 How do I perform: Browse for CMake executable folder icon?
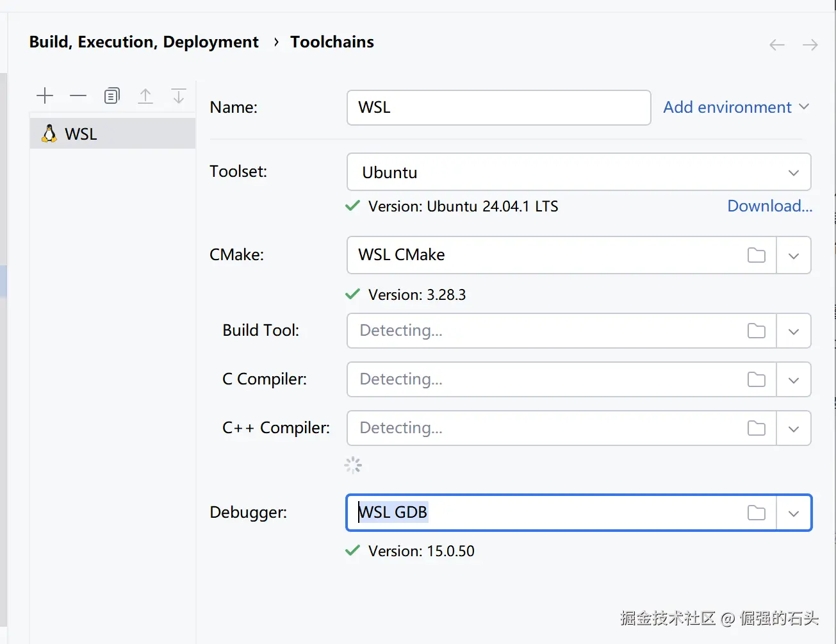click(757, 255)
